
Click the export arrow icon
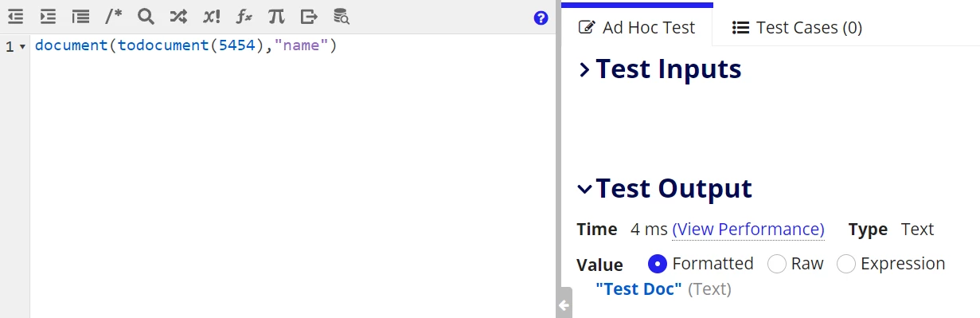[x=309, y=16]
